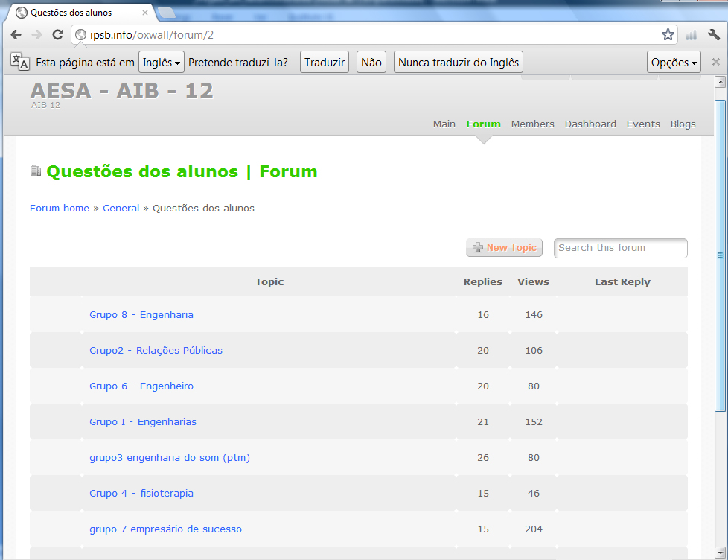Reload the page with refresh icon
Viewport: 728px width, 560px height.
click(57, 35)
